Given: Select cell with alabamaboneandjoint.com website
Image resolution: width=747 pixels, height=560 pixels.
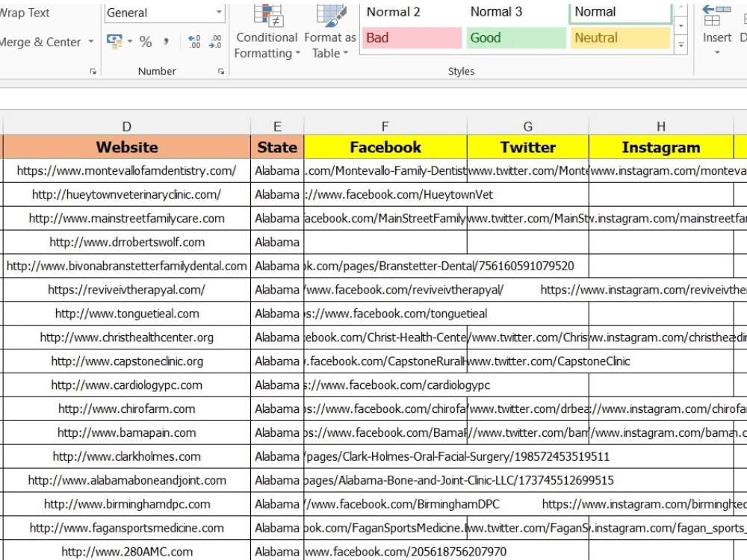Looking at the screenshot, I should 127,480.
